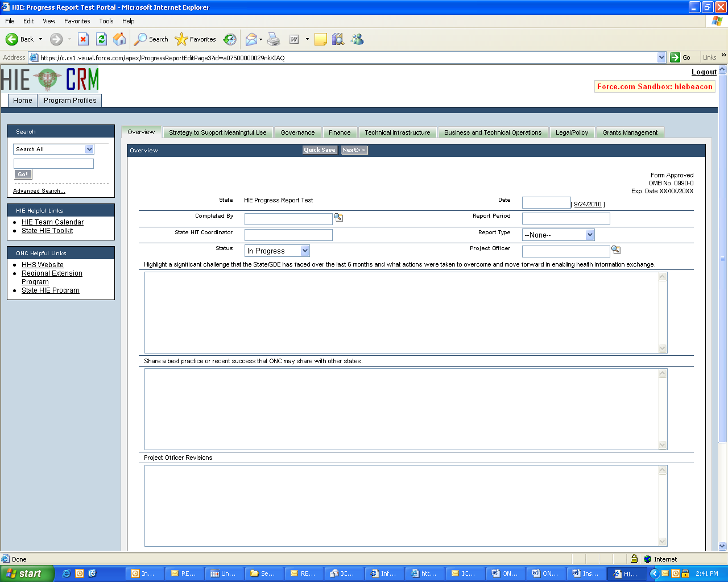Expand the Edit with Word dropdown arrow
The width and height of the screenshot is (728, 582).
coord(307,39)
